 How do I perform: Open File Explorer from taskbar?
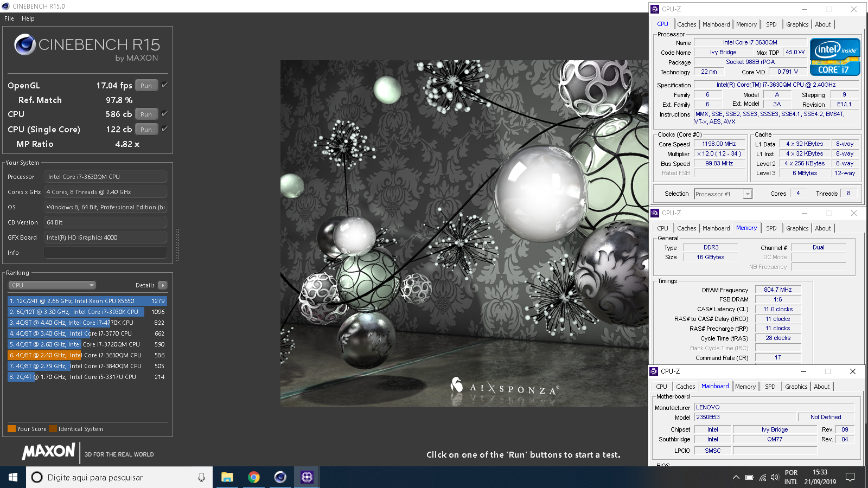click(x=227, y=477)
